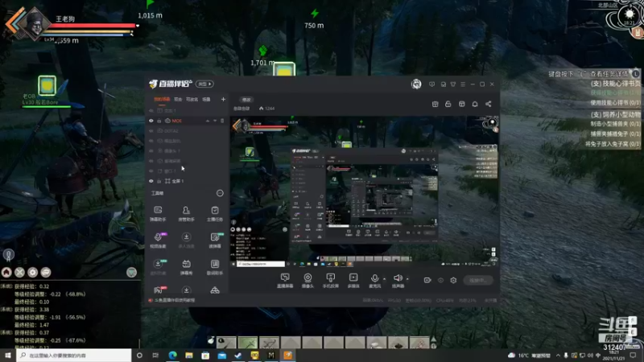Image resolution: width=644 pixels, height=362 pixels.
Task: Open Steam from the taskbar
Action: point(238,355)
